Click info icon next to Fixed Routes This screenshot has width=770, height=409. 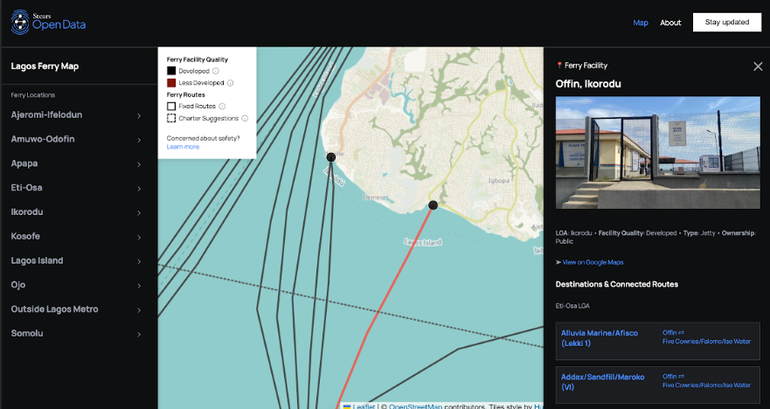point(222,106)
